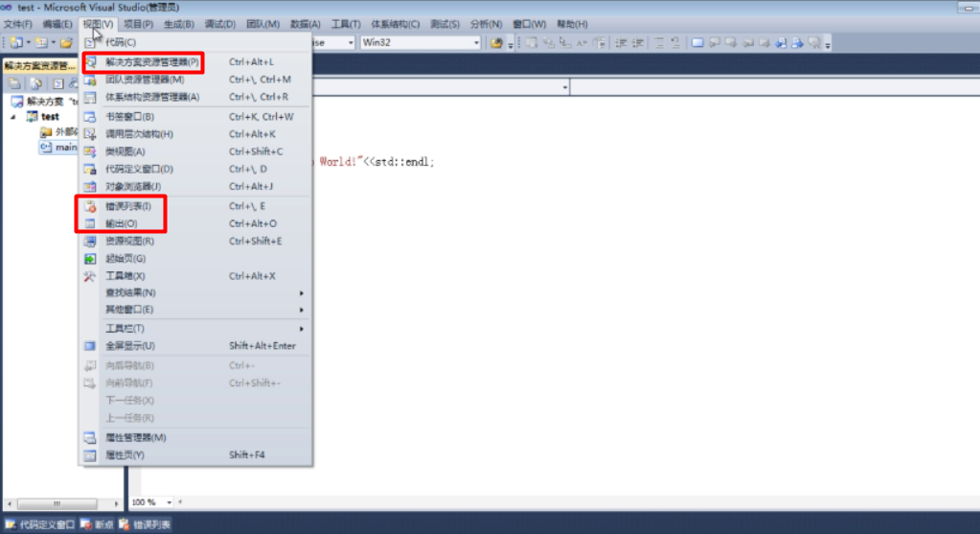
Task: Open the 窗口(W) window menu
Action: pyautogui.click(x=530, y=24)
